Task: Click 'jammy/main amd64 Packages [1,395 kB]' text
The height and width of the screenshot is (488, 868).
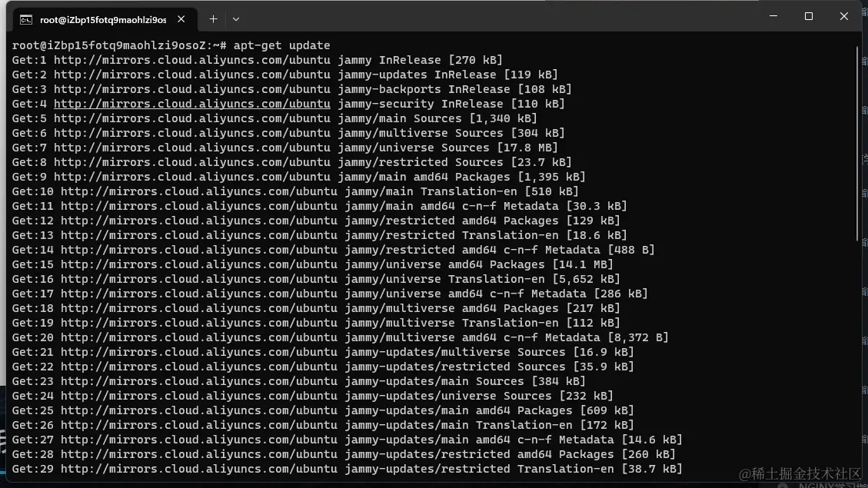Action: click(x=462, y=177)
